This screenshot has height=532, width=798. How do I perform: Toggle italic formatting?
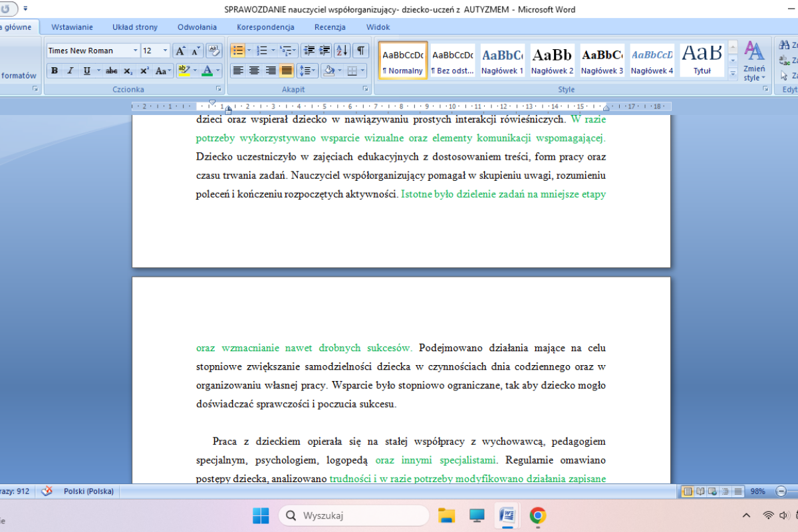tap(70, 70)
